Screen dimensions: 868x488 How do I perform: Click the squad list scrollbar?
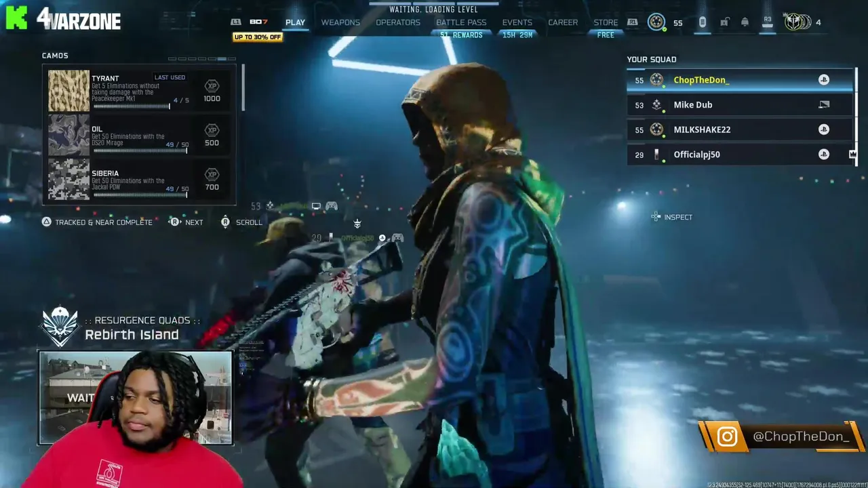[x=856, y=115]
